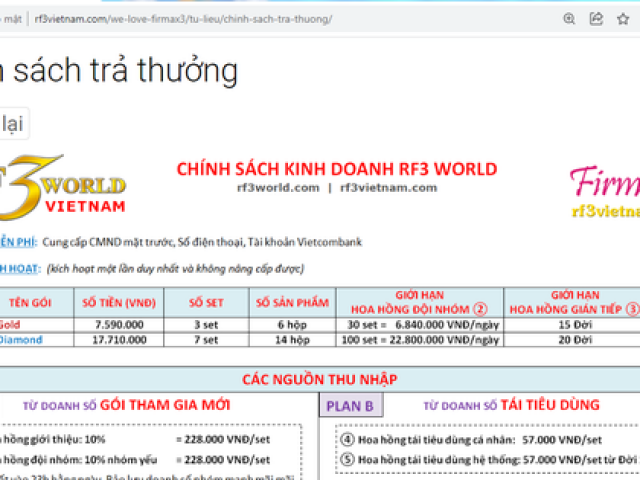The image size is (640, 480).
Task: Click the RF3 World Vietnam logo
Action: 62,188
